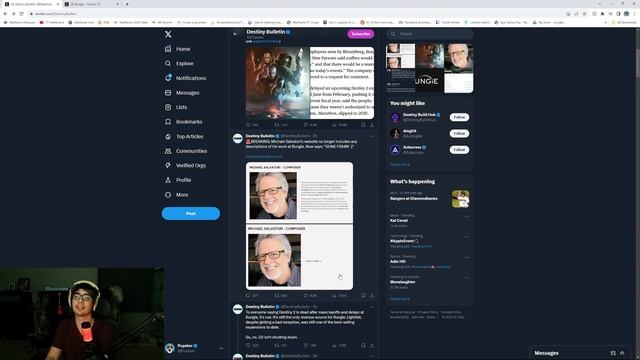Open Home from the sidebar
Viewport: 640px width, 360px height.
[178, 49]
